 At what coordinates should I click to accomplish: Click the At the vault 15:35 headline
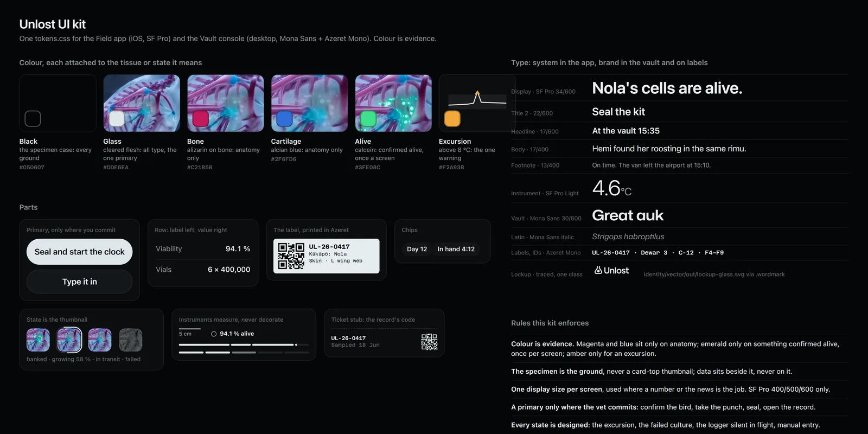626,131
